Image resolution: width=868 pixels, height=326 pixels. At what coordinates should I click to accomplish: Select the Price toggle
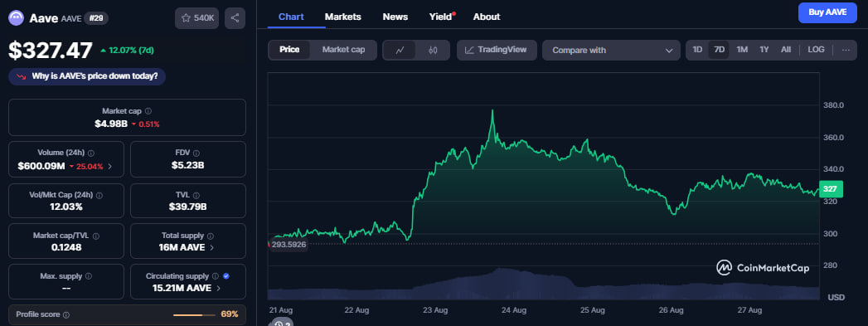coord(289,50)
